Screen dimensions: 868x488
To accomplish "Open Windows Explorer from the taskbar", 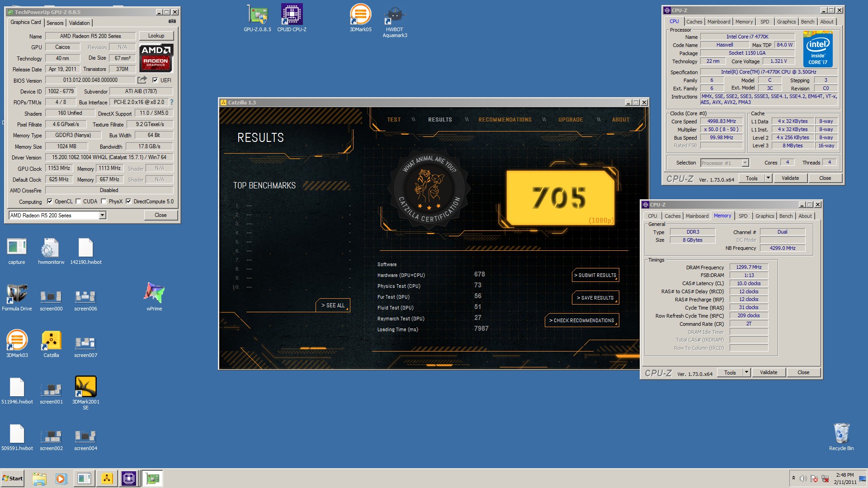I will point(39,479).
